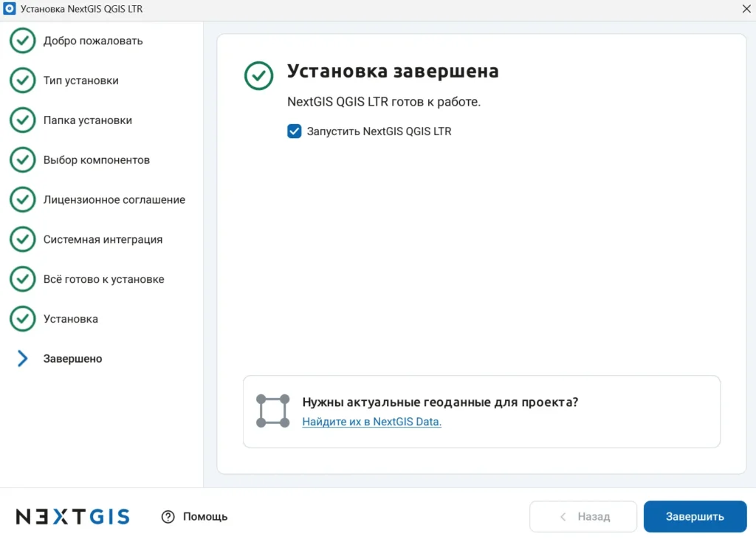Click the question mark help icon
Viewport: 756px width, 542px height.
168,517
